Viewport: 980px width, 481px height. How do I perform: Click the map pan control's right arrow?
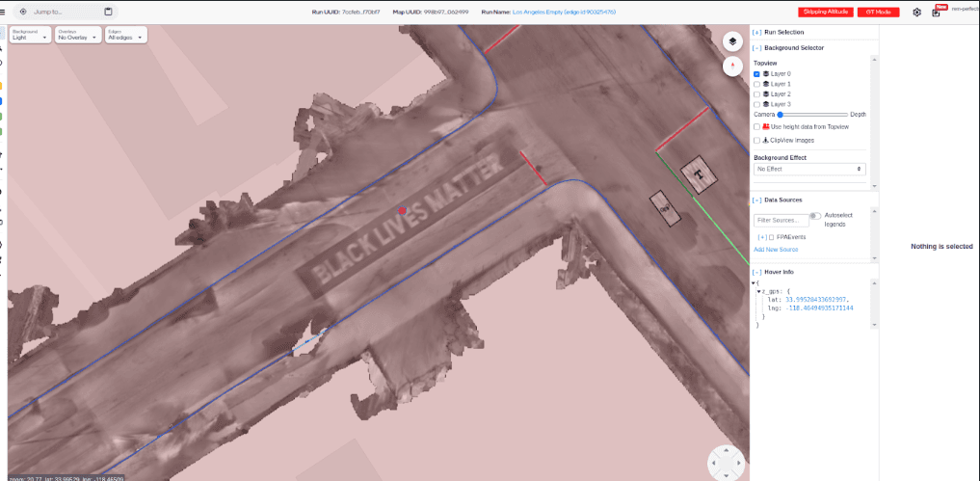(x=738, y=463)
